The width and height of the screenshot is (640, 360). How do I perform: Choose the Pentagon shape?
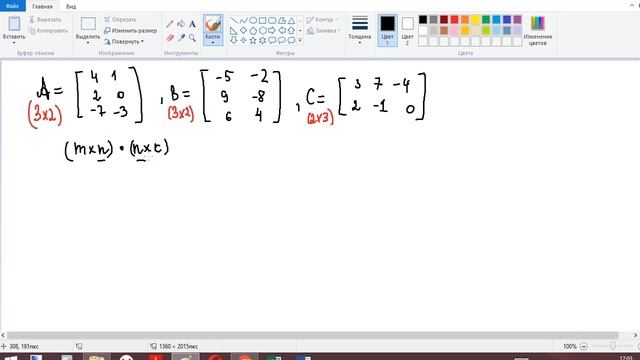tap(253, 31)
